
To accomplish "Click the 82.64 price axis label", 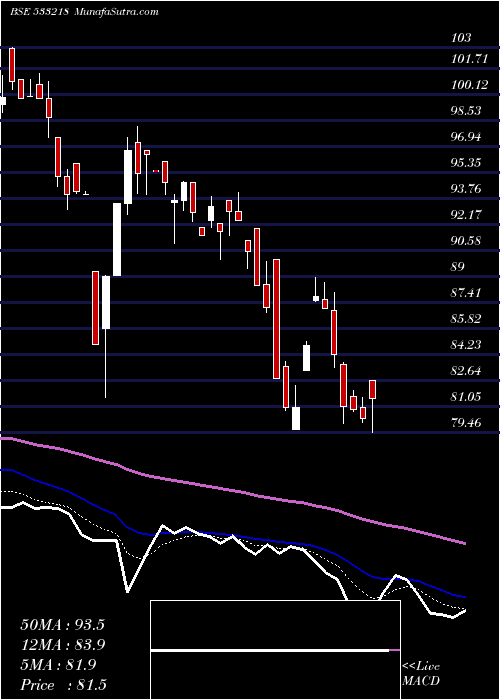I will point(467,371).
